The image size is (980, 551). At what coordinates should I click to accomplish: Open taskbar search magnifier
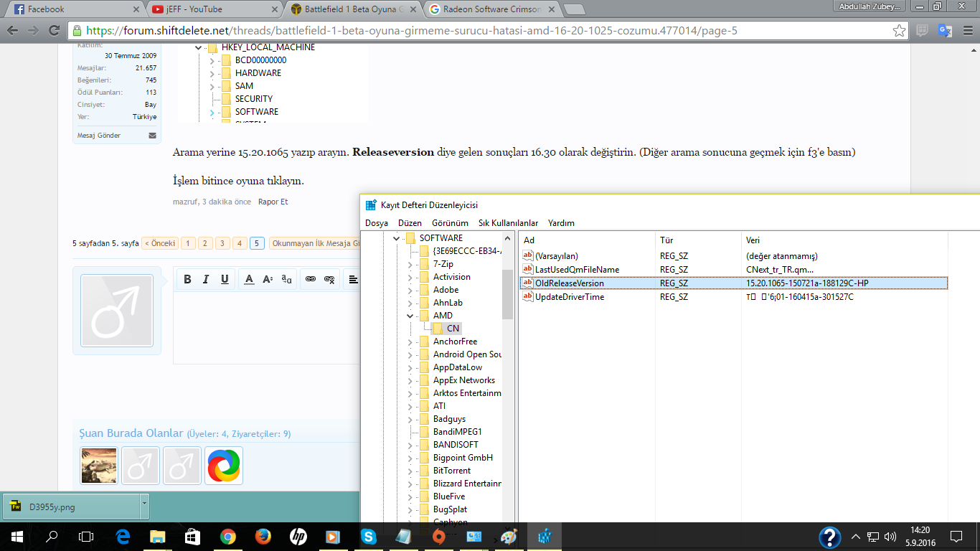click(x=52, y=536)
